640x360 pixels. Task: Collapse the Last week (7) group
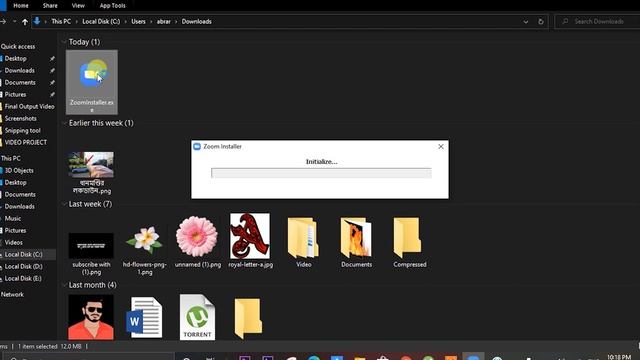[64, 204]
